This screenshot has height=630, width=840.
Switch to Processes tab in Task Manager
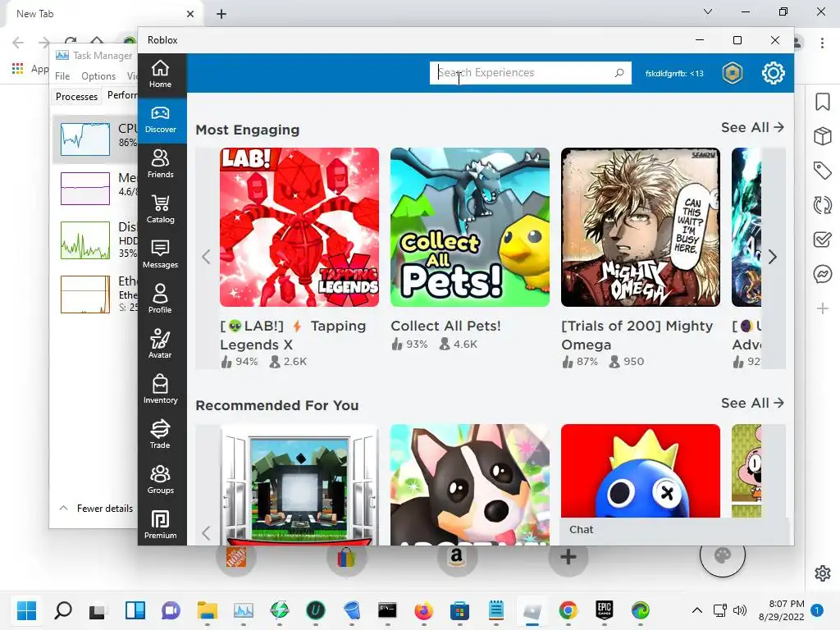coord(76,97)
